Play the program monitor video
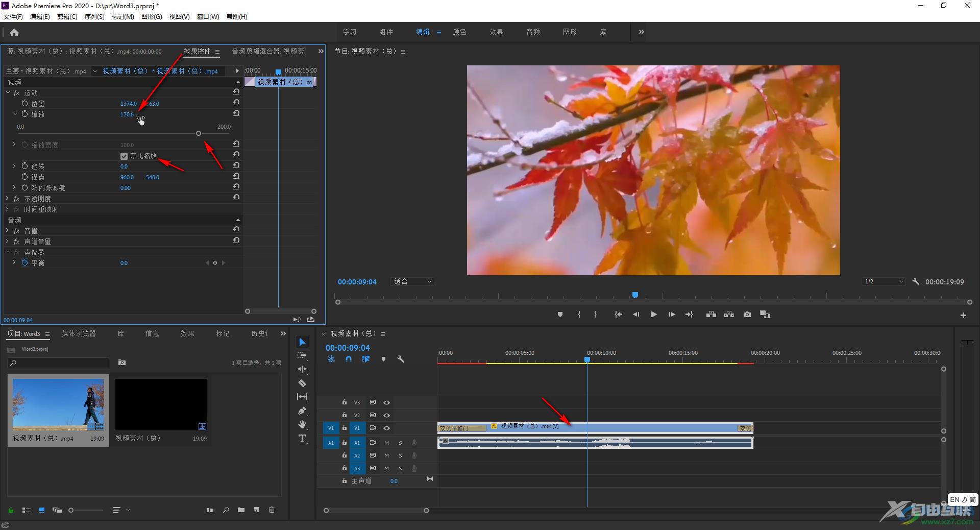Screen dimensions: 980x530 (653, 315)
